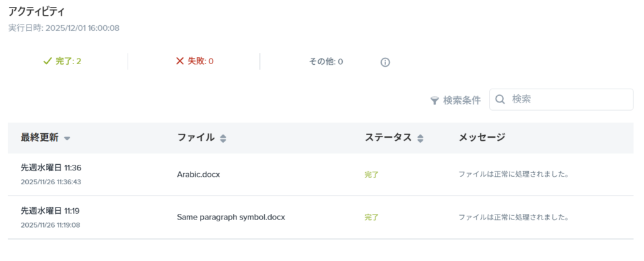Sort by 最終更新 arrow

[67, 138]
